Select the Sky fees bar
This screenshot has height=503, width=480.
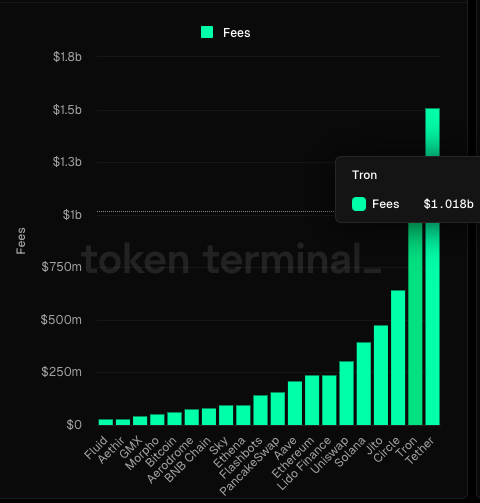click(226, 415)
